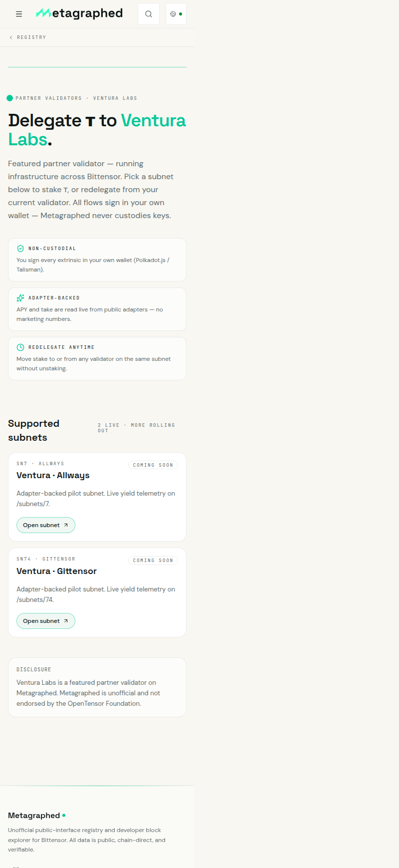
Task: Select the Ventura · Gittensor title
Action: click(x=56, y=571)
